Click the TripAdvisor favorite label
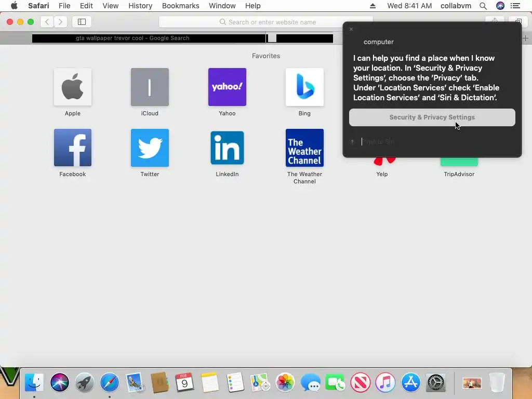This screenshot has height=399, width=532. pyautogui.click(x=459, y=174)
